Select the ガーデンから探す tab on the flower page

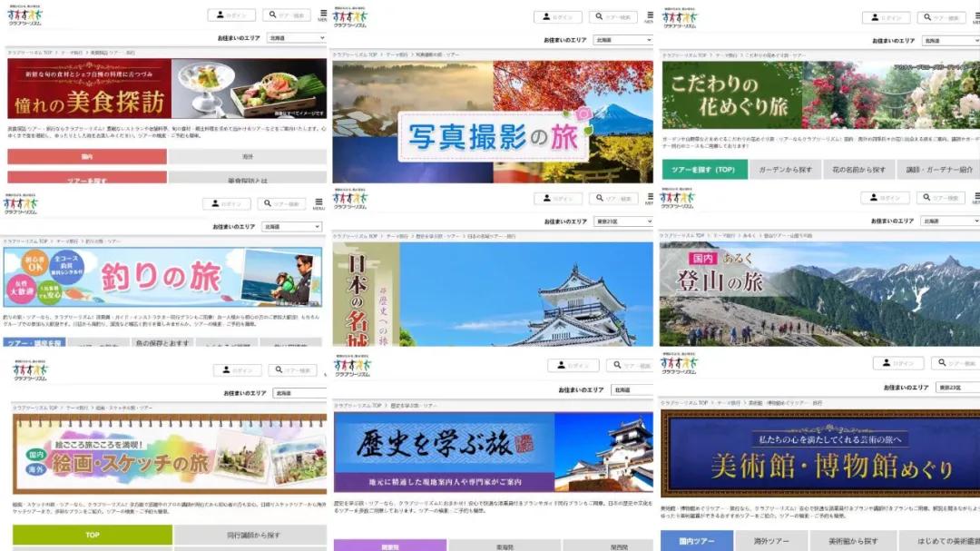coord(789,170)
